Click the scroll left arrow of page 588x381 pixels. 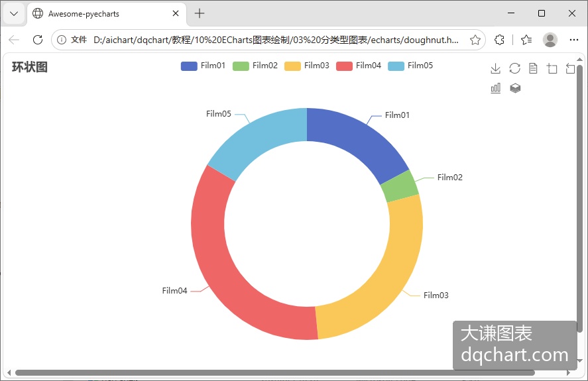pos(9,373)
